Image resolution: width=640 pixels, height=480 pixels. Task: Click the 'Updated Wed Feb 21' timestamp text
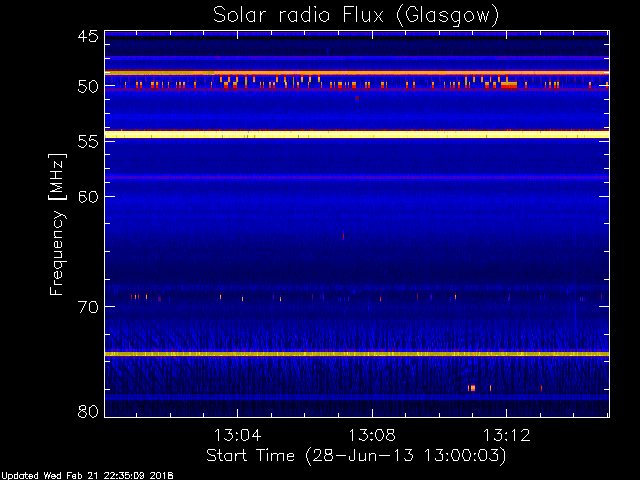(87, 476)
